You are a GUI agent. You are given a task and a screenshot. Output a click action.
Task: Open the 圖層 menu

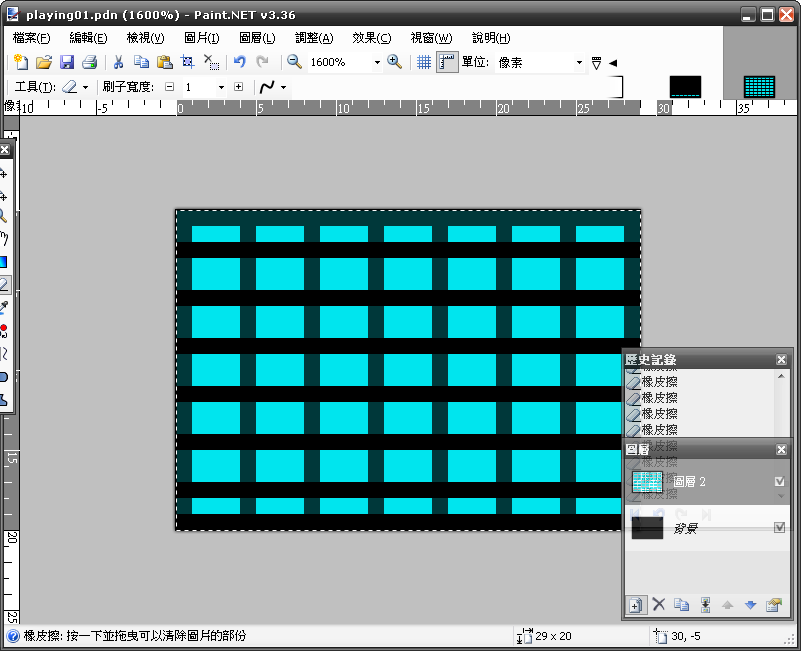[258, 38]
